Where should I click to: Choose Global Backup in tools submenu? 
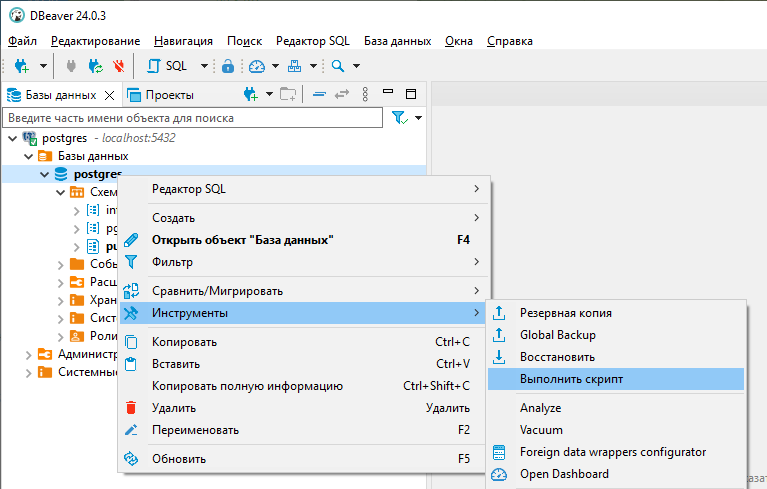(x=616, y=335)
